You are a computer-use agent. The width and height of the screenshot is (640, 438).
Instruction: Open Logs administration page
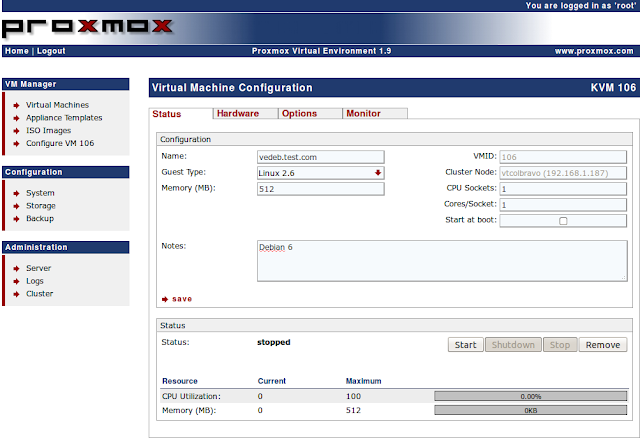click(35, 281)
